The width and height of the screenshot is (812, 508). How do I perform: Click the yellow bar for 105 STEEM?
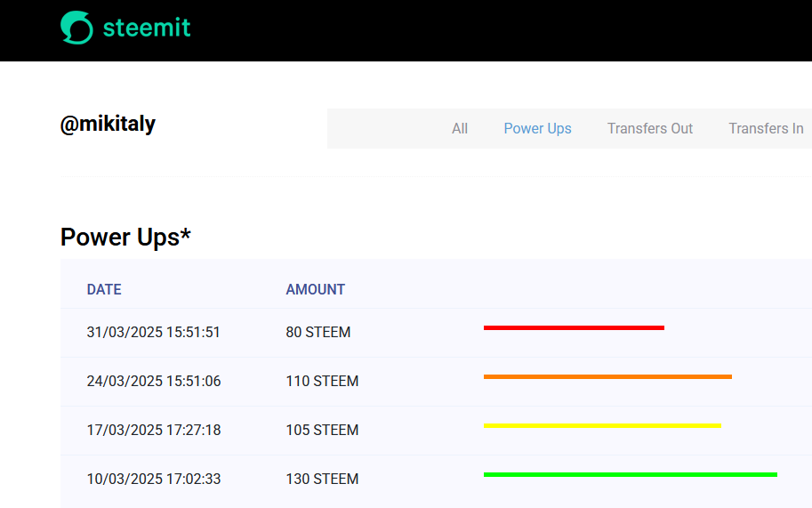point(602,425)
